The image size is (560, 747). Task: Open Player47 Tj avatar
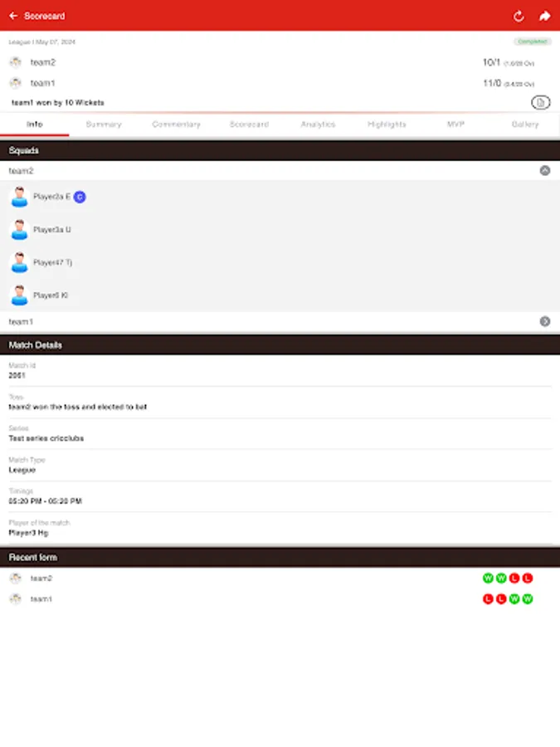click(20, 262)
